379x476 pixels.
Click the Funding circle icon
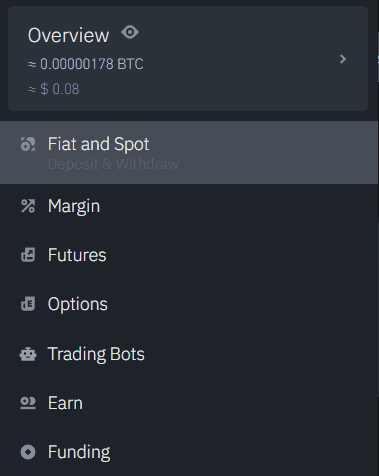pyautogui.click(x=28, y=452)
